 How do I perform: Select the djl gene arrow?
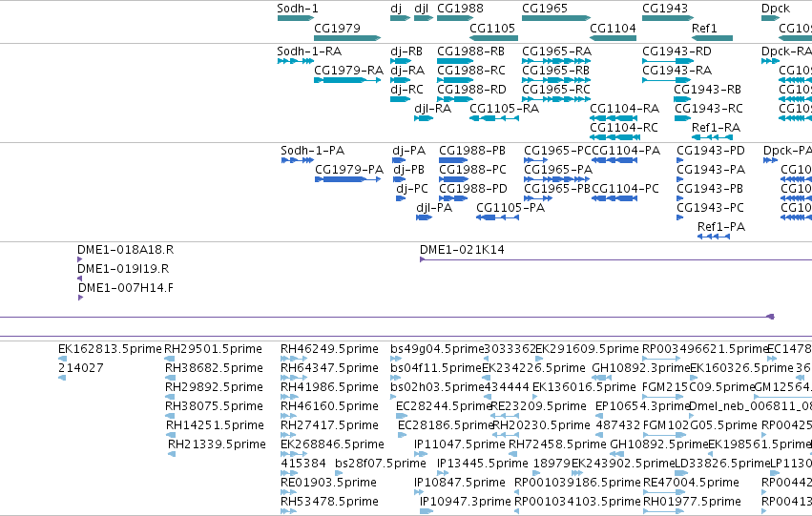click(424, 18)
